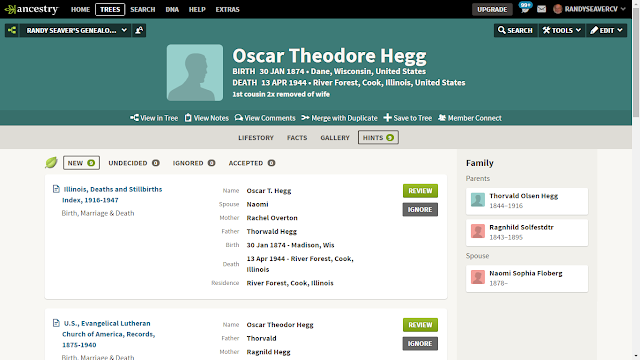640x360 pixels.
Task: Click record icon for Evangelical Lutheran Church record
Action: point(56,323)
